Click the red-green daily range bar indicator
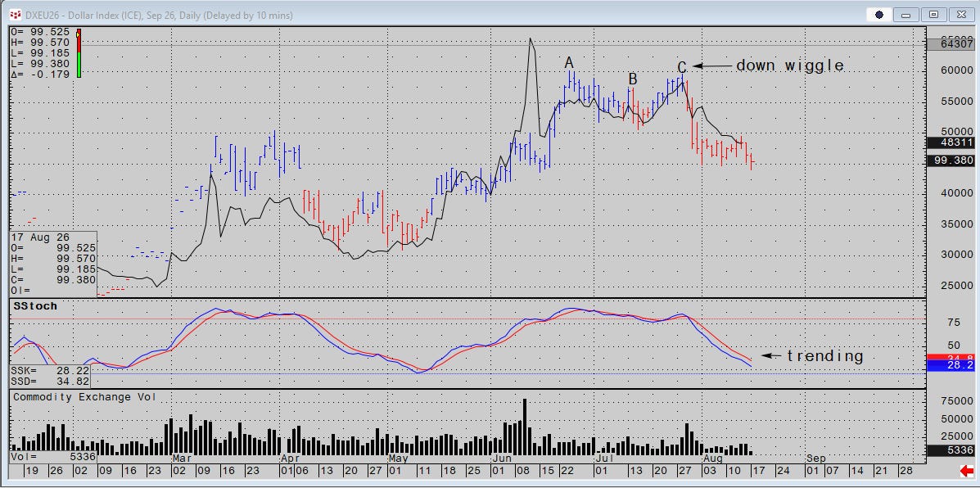The height and width of the screenshot is (488, 980). (x=79, y=53)
